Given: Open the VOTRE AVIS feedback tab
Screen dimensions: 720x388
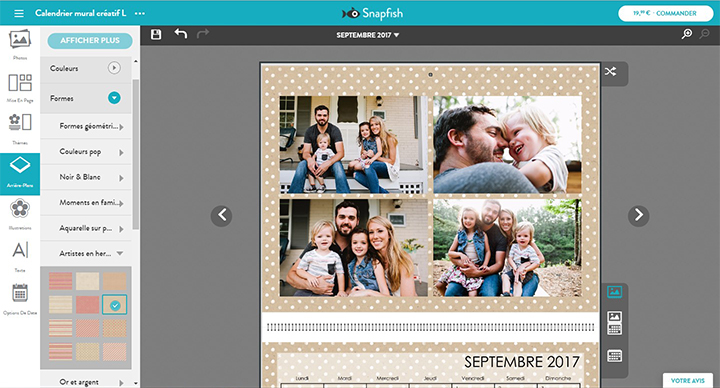Looking at the screenshot, I should pos(687,381).
